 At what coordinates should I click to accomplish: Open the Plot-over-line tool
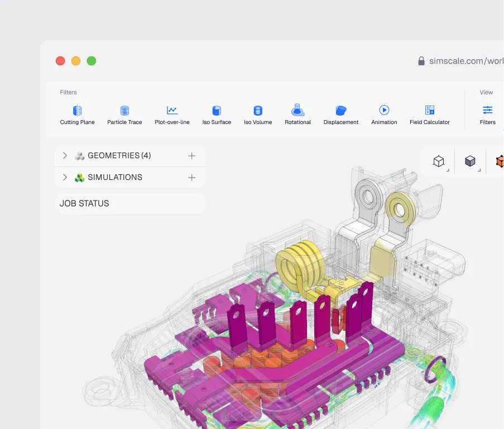(172, 115)
